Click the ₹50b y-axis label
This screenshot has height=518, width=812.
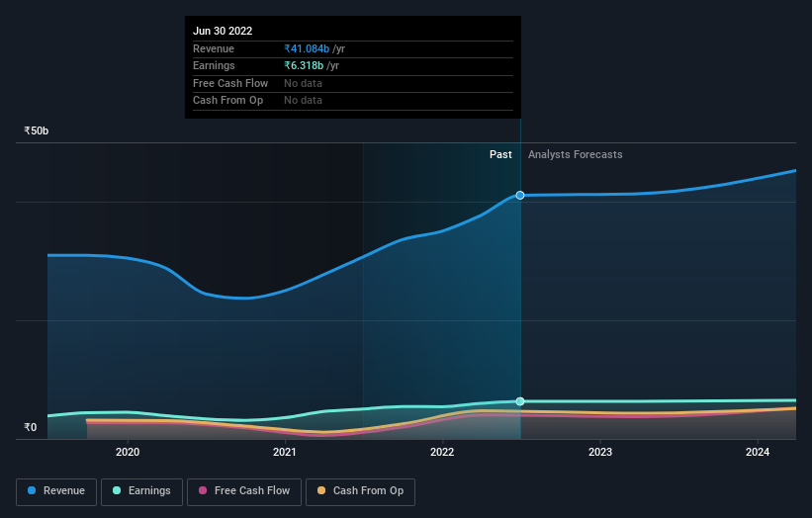pos(37,130)
